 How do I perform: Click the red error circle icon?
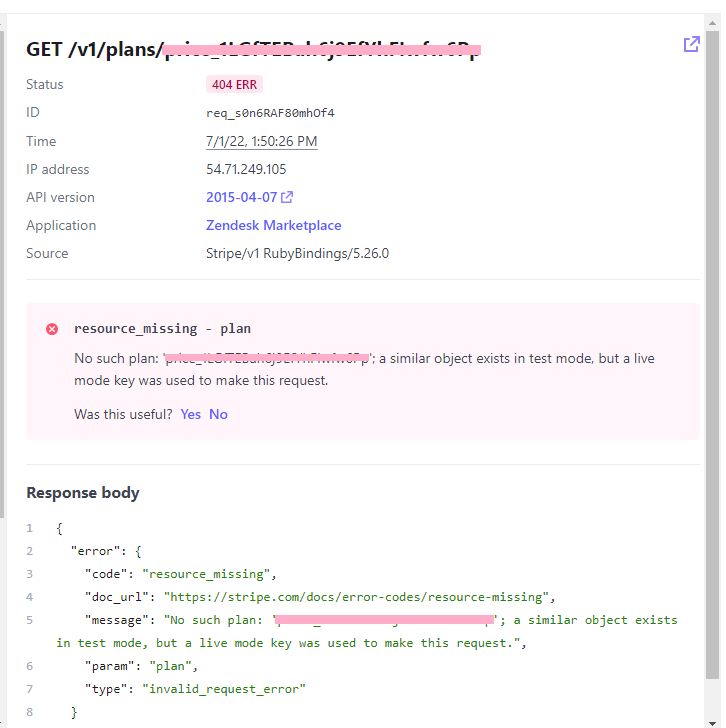click(x=52, y=329)
